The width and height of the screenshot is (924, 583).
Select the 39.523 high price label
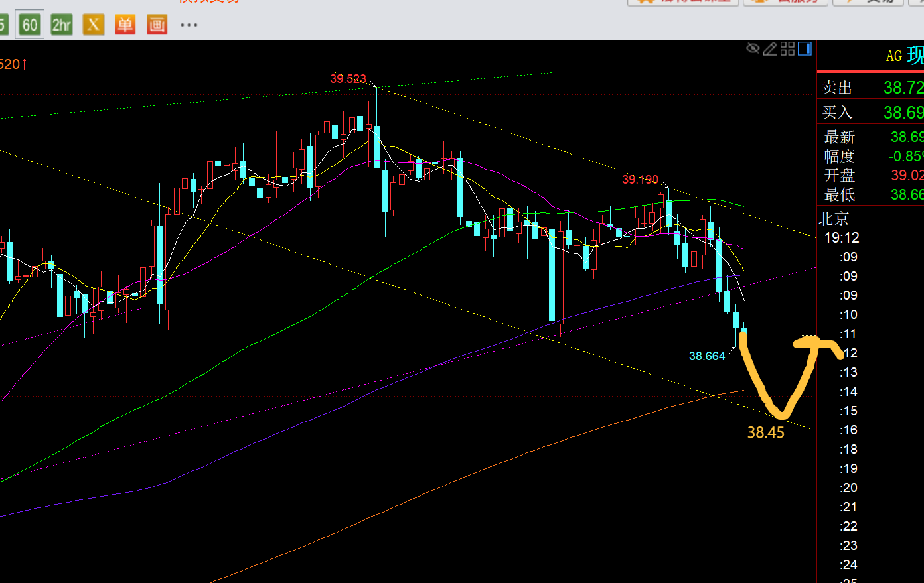coord(348,79)
